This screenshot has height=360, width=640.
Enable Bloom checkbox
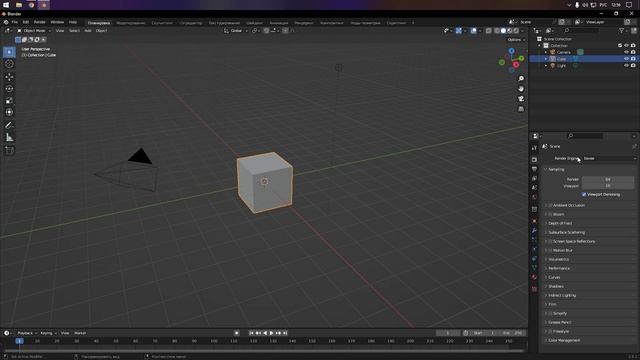(x=550, y=214)
